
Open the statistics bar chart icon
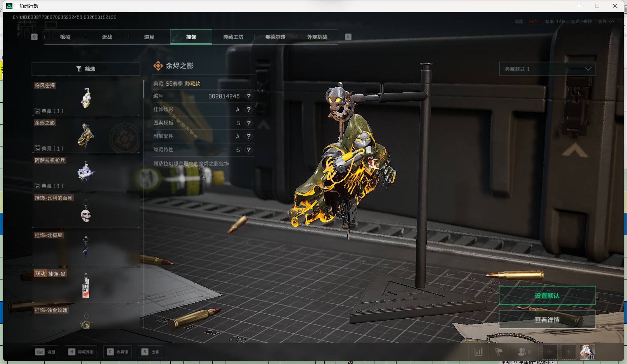point(479,352)
